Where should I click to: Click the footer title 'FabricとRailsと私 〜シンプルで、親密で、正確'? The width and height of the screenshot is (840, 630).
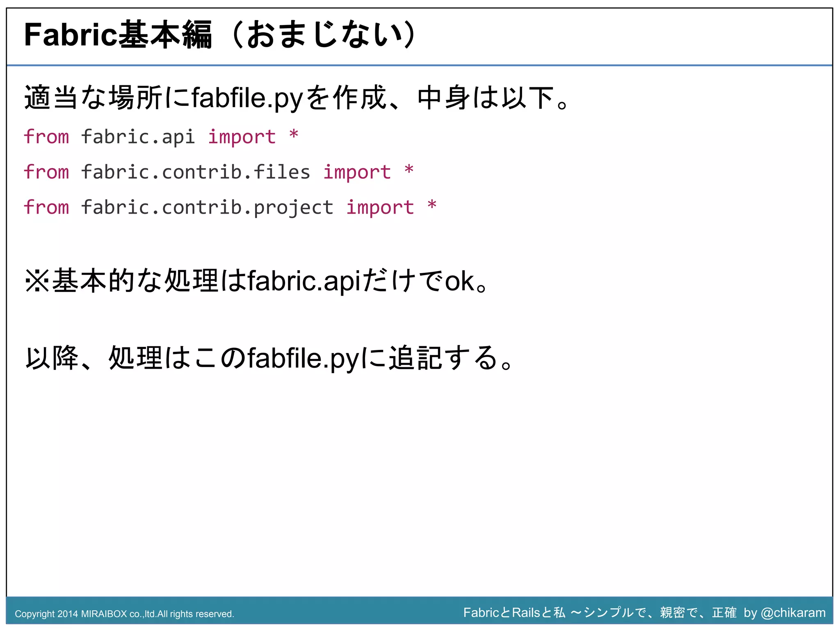click(600, 612)
